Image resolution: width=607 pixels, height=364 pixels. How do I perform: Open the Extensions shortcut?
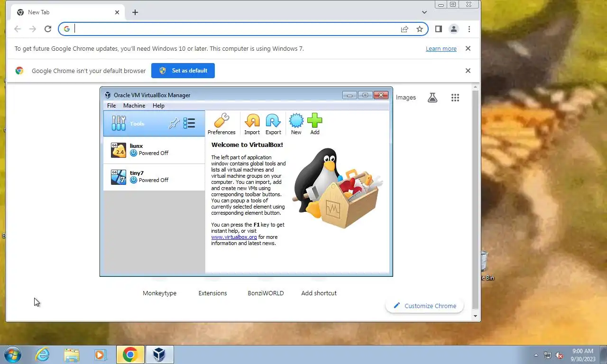pos(212,293)
